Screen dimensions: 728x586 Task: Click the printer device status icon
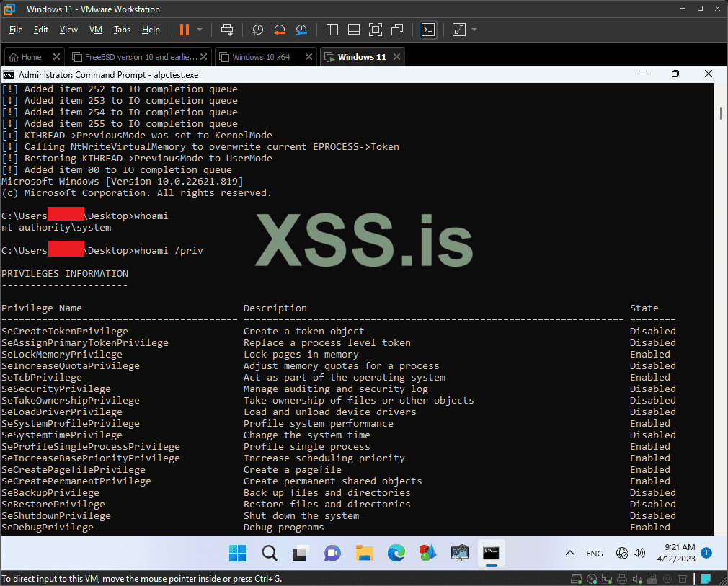coord(622,579)
